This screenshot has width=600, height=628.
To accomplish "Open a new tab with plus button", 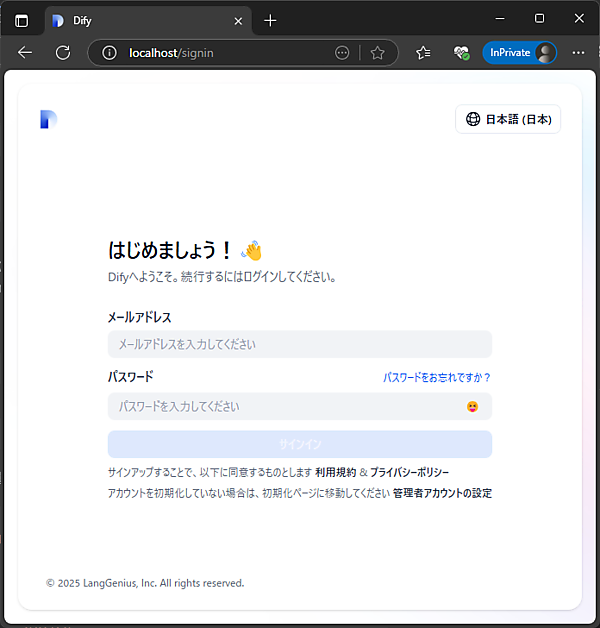I will [x=270, y=20].
